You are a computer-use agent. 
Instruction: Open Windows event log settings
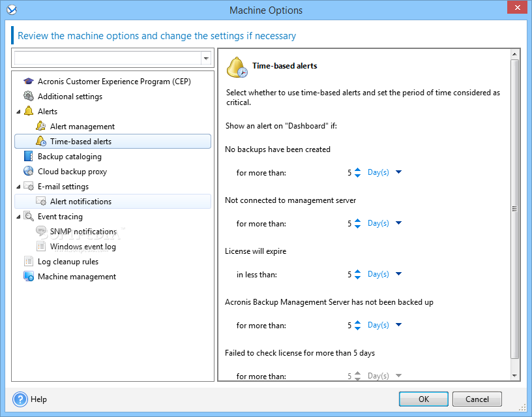83,247
